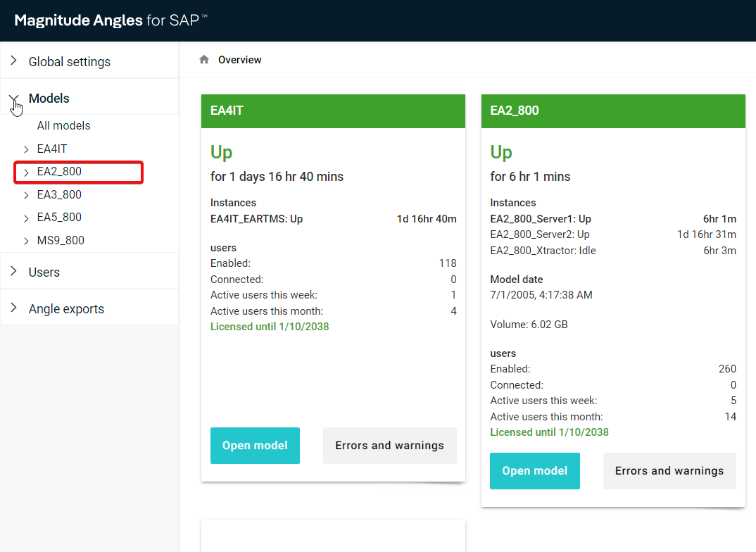Click the Magnitude Angles for SAP logo
Screen dimensions: 756x552
[111, 20]
